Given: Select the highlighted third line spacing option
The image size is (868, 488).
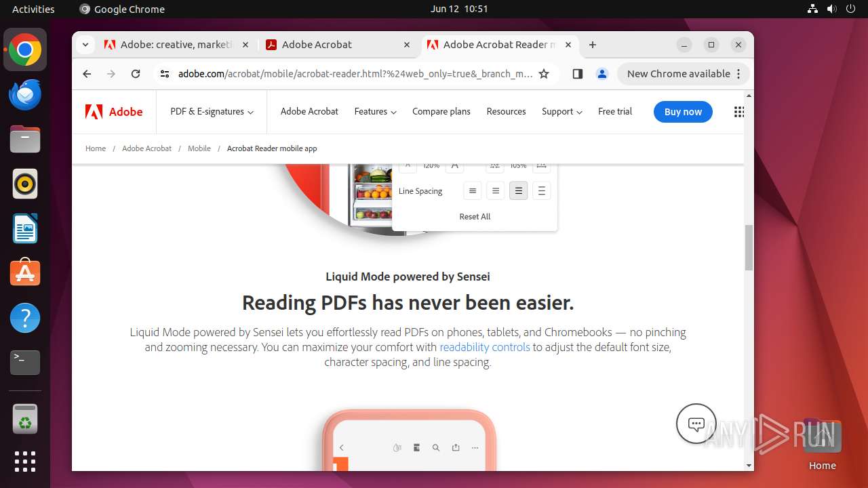Looking at the screenshot, I should (519, 191).
